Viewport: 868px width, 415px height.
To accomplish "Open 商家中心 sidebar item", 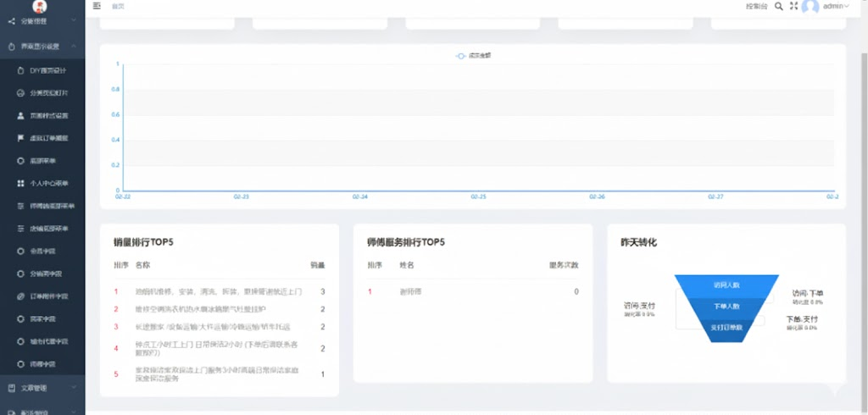I will coord(42,318).
